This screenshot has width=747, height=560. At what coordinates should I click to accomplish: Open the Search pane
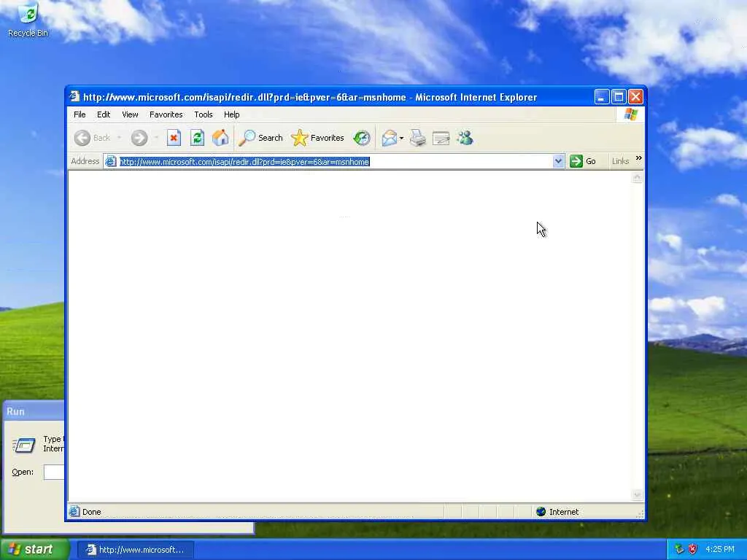pos(260,138)
